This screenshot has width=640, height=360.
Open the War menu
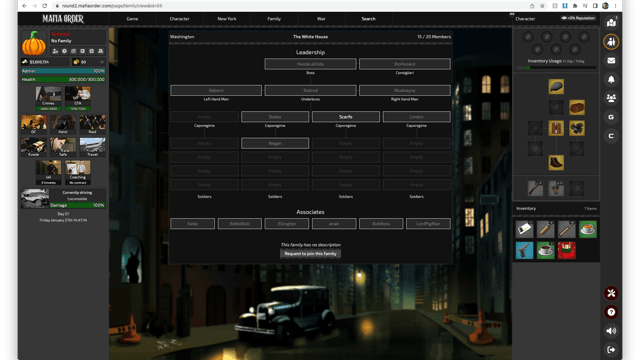[321, 19]
